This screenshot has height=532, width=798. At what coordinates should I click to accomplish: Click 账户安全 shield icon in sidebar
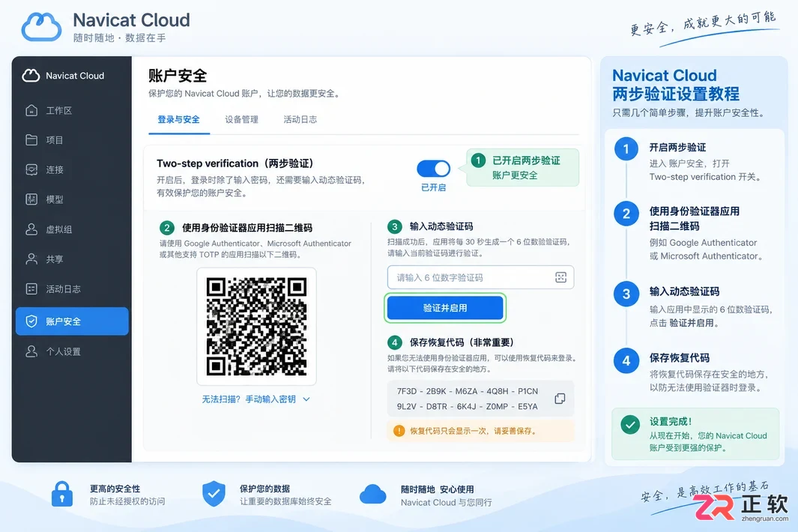coord(31,321)
